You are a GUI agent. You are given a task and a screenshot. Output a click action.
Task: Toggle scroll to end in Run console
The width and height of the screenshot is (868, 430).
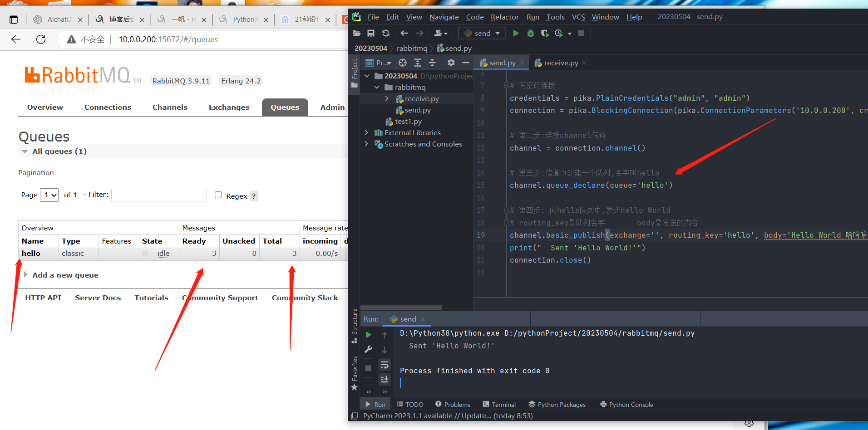(385, 379)
